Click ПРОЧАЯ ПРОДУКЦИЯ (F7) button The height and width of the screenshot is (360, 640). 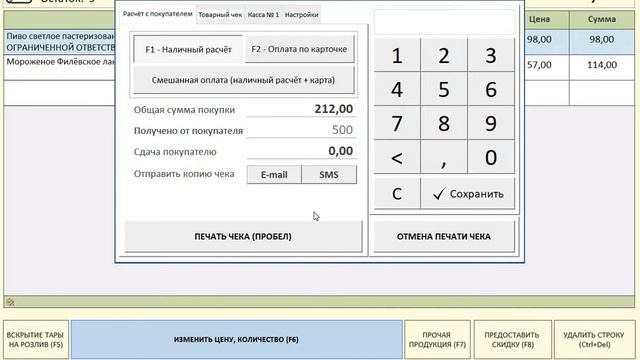point(437,340)
